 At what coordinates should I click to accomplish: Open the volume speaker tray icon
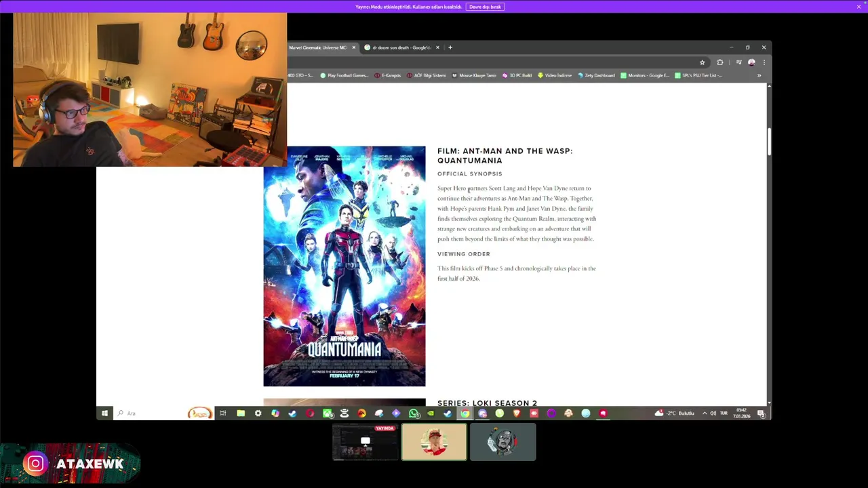click(713, 413)
